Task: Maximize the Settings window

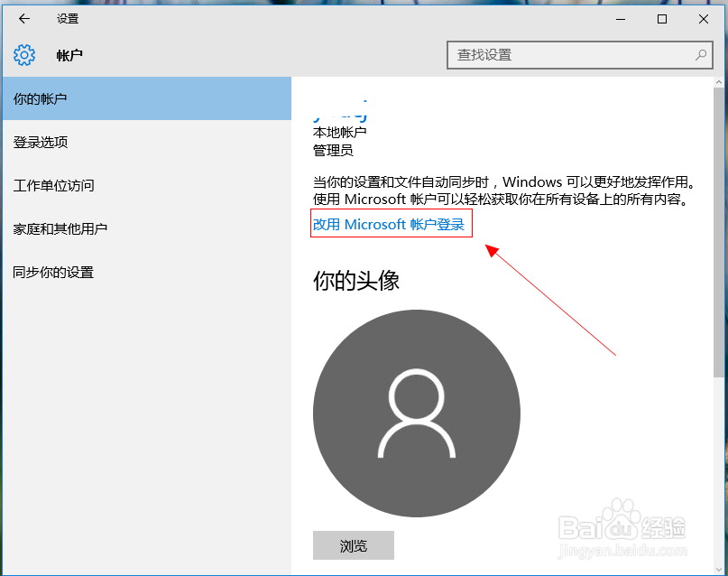Action: point(662,19)
